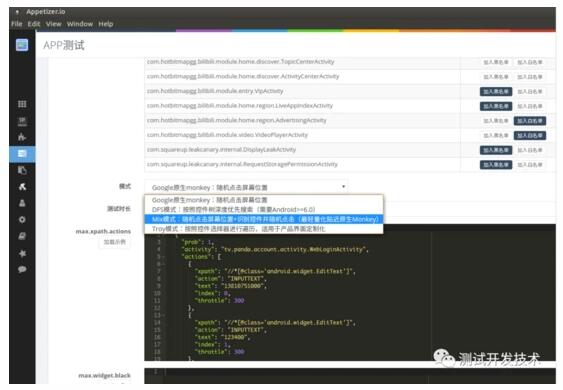563x390 pixels.
Task: Click 加入黑名单 on RequestStoragePermissionActivity row
Action: [x=495, y=165]
